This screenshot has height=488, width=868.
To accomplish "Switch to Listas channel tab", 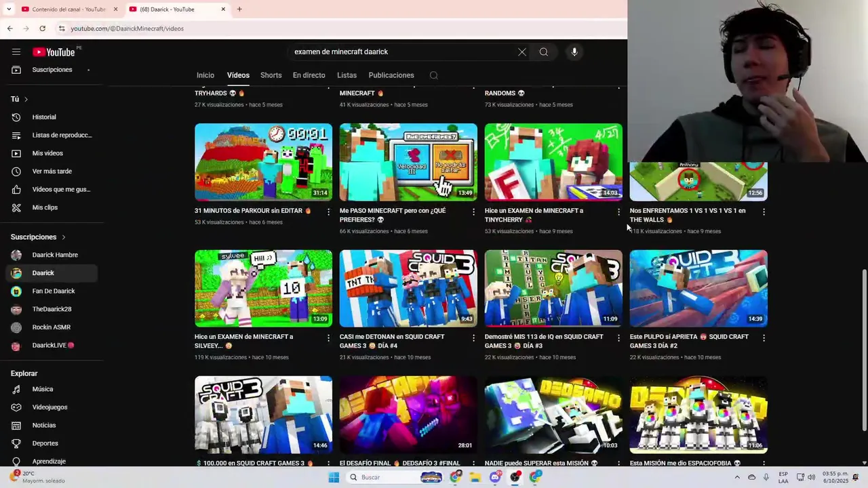I will click(347, 75).
